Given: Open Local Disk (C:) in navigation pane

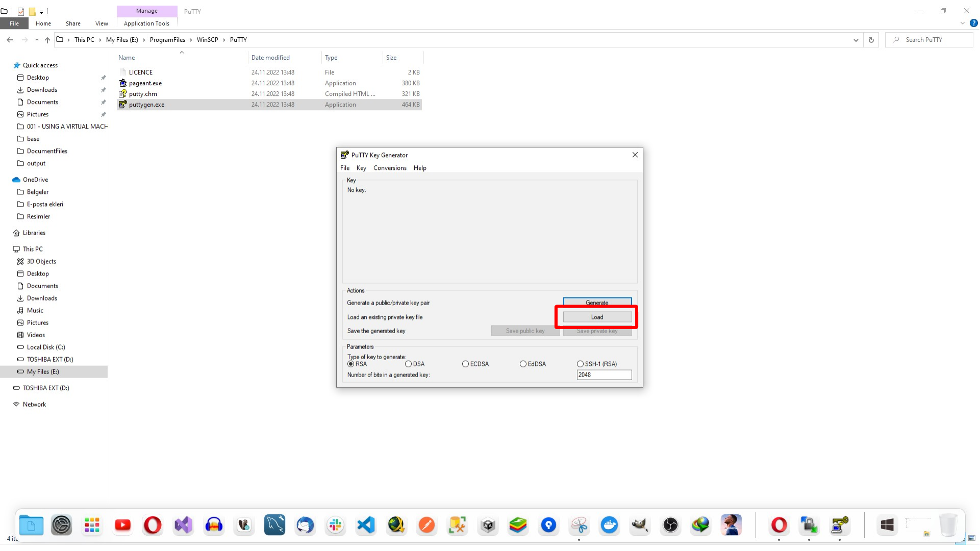Looking at the screenshot, I should (x=46, y=347).
